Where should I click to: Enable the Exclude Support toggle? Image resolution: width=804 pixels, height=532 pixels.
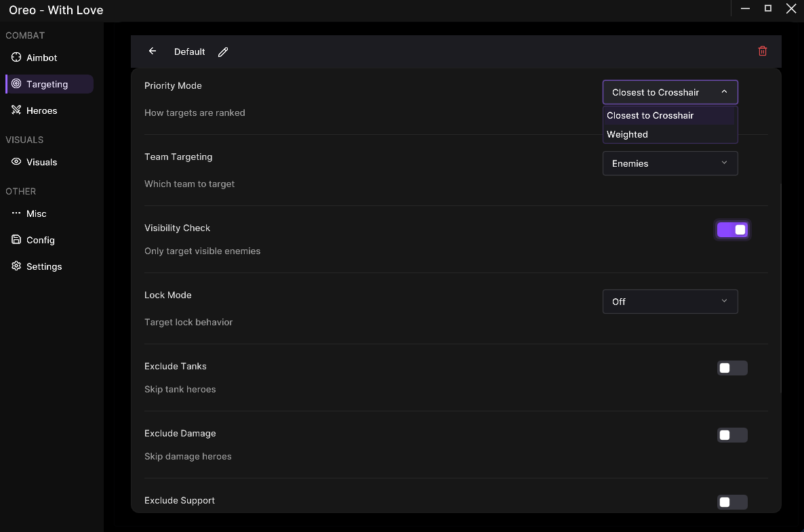[x=732, y=502]
